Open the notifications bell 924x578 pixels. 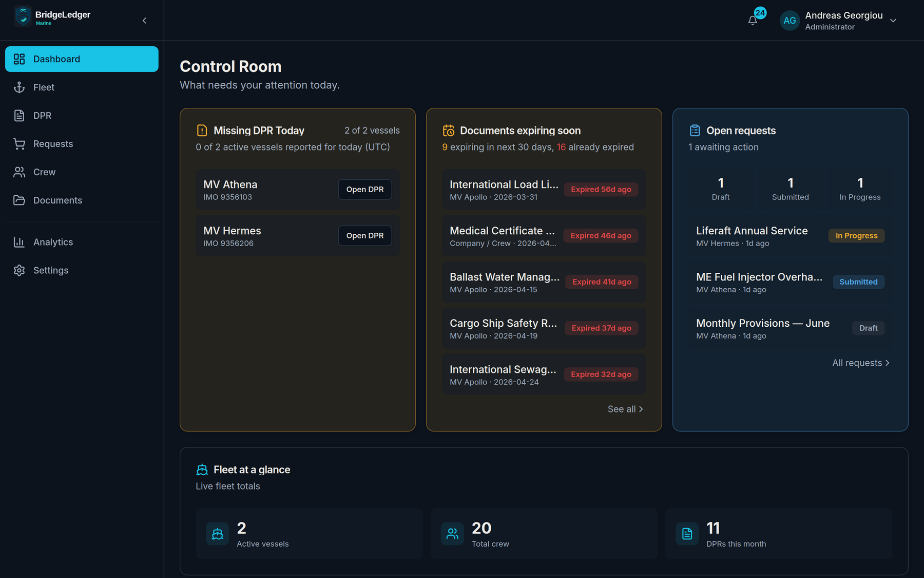(753, 21)
